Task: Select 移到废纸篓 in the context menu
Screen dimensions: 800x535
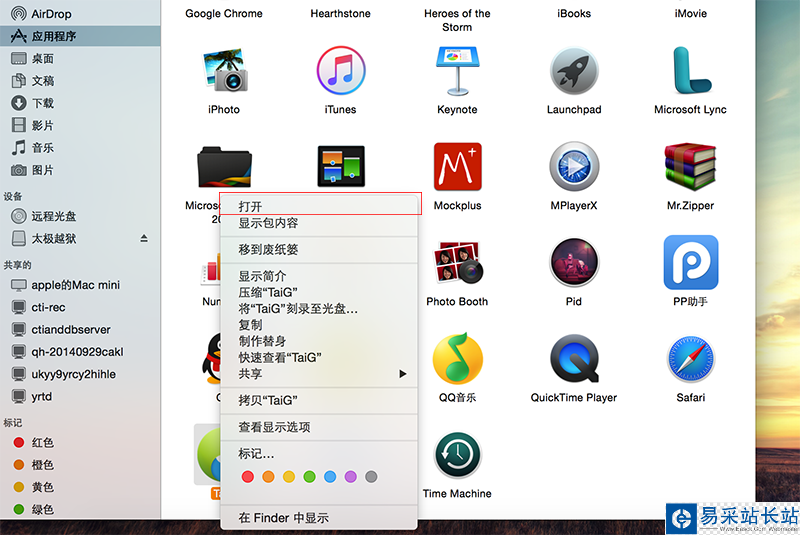Action: coord(319,249)
